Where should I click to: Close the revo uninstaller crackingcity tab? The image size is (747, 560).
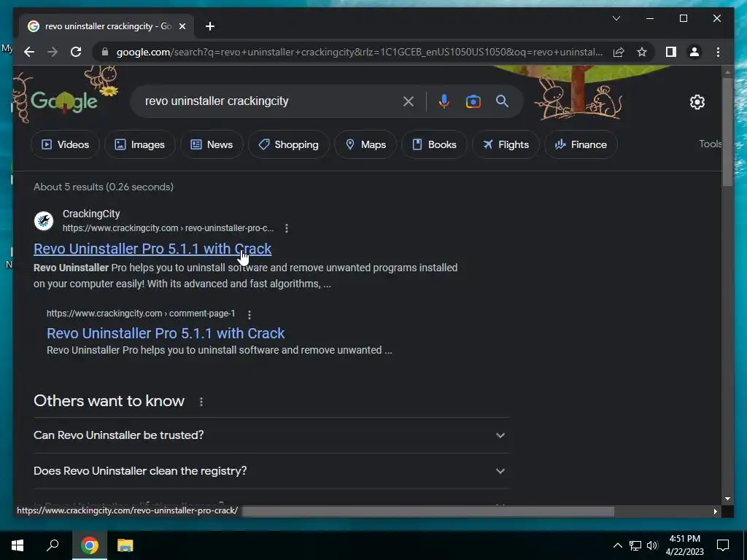click(182, 26)
